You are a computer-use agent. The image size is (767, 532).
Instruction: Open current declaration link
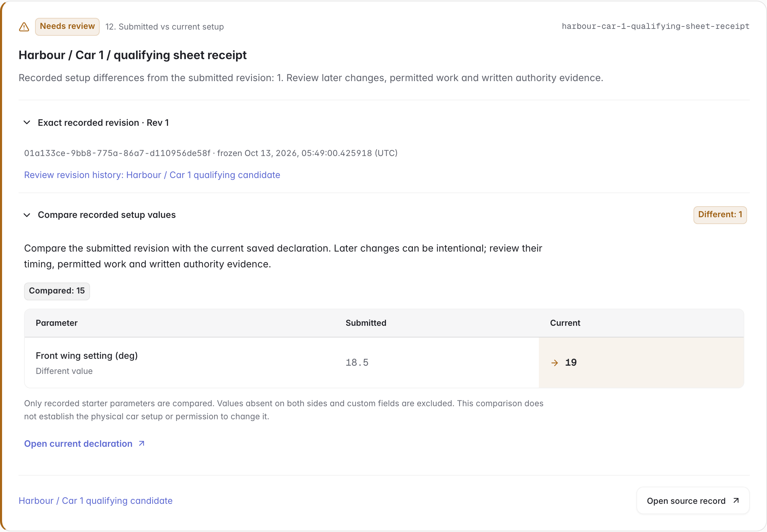[85, 444]
